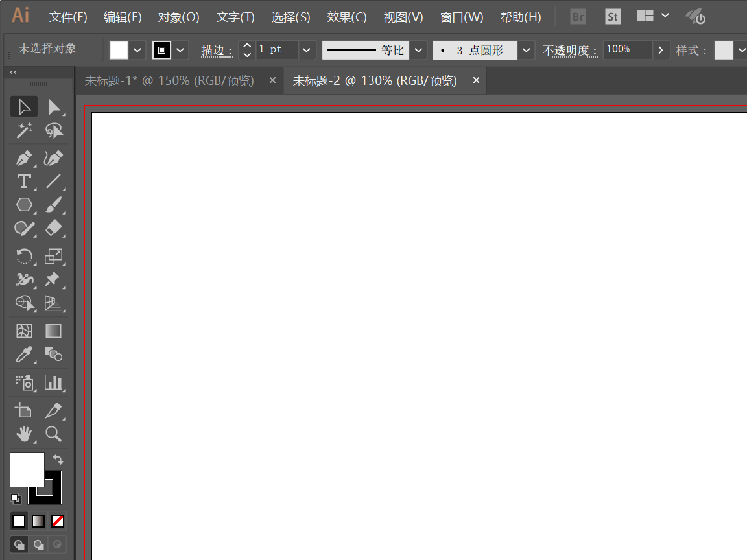Screen dimensions: 747x560
Task: Switch to the 未标题-1 document tab
Action: 169,80
